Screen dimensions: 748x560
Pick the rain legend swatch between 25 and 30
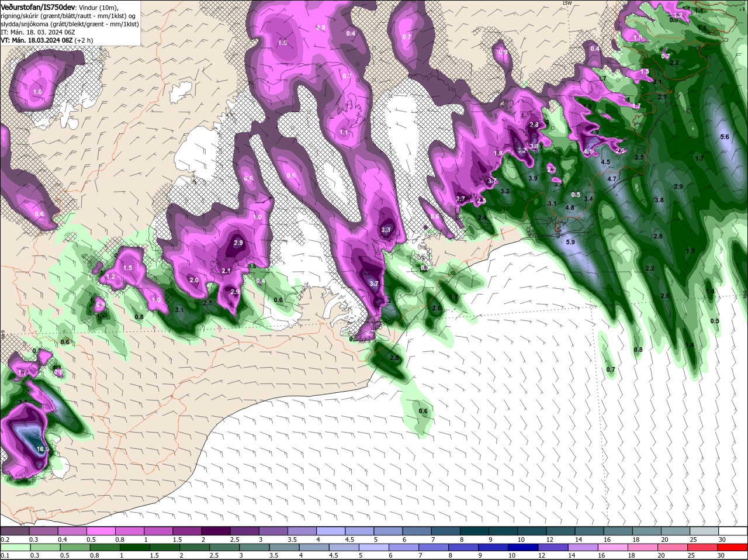click(x=703, y=548)
